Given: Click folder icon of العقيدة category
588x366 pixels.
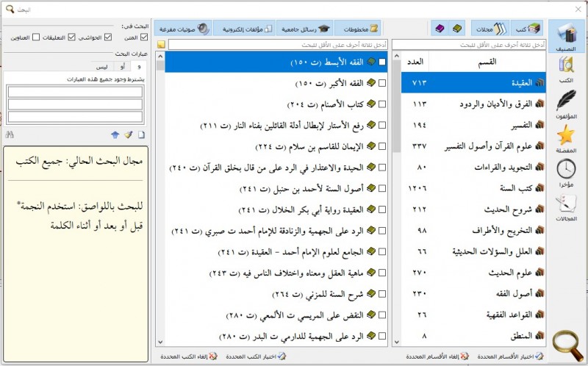Looking at the screenshot, I should 539,83.
